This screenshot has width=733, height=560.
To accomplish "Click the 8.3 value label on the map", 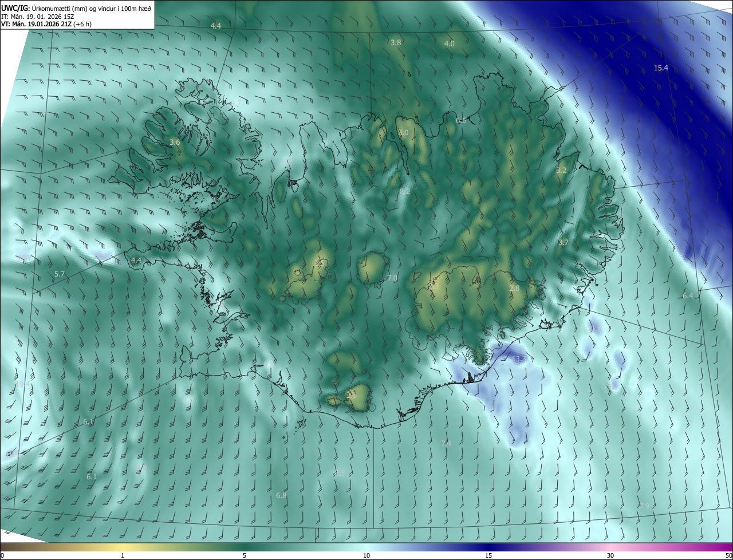I will coord(340,473).
